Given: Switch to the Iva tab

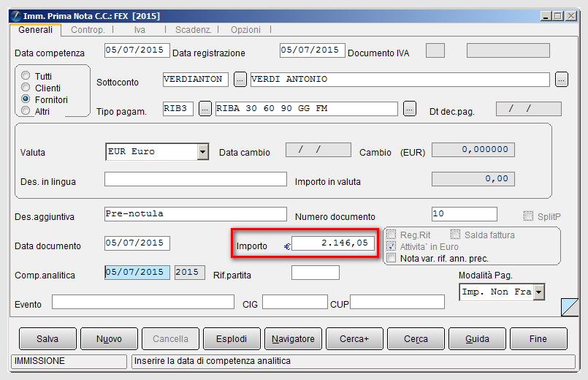Looking at the screenshot, I should (x=140, y=30).
